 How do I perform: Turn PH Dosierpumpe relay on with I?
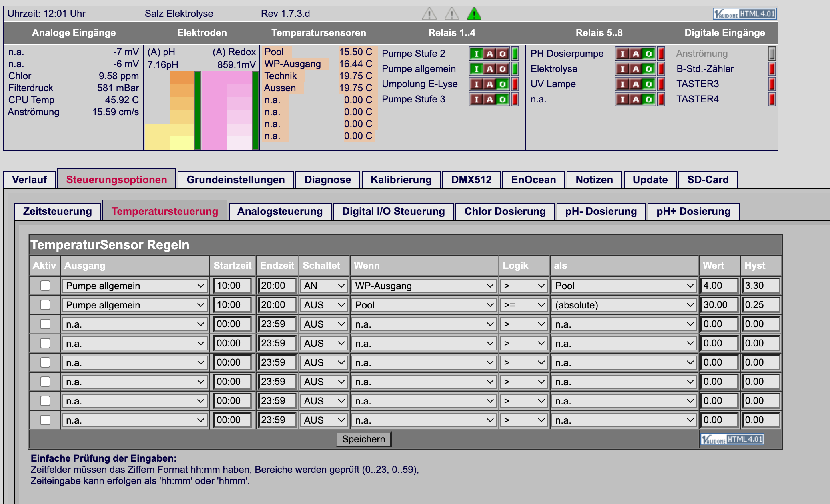[x=622, y=54]
